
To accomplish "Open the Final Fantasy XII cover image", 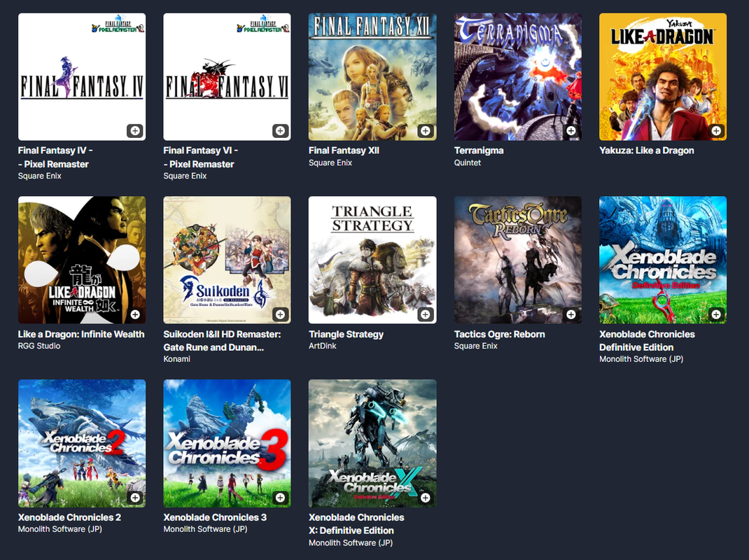I will click(372, 77).
